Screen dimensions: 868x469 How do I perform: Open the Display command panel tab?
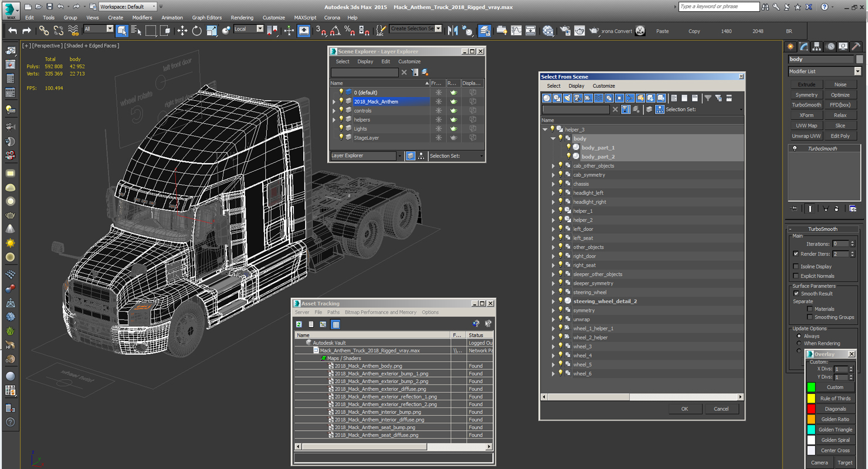[x=843, y=46]
